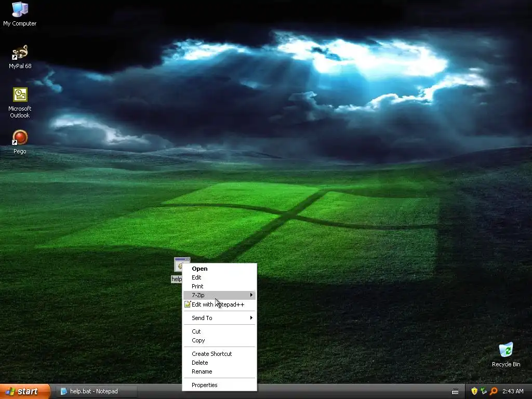
Task: Choose Delete from the context menu
Action: (x=220, y=362)
